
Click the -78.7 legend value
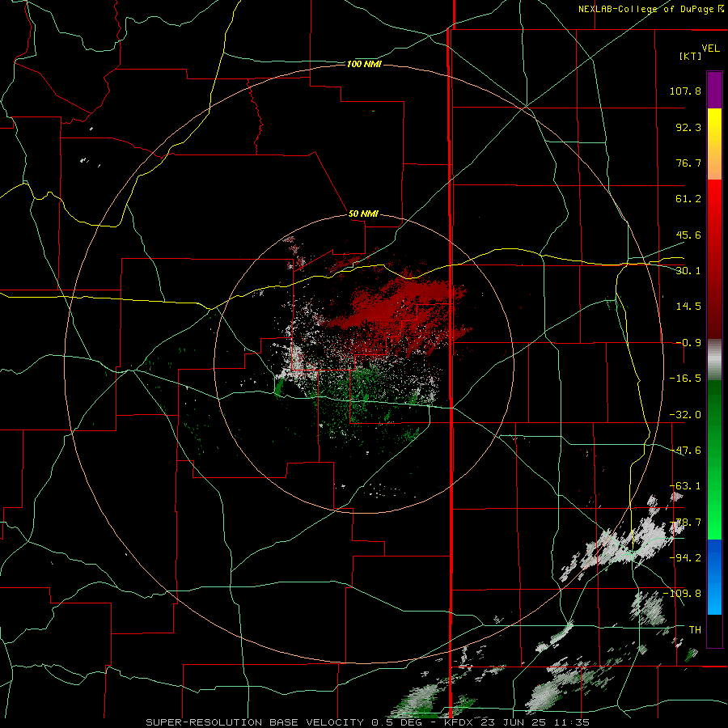685,523
